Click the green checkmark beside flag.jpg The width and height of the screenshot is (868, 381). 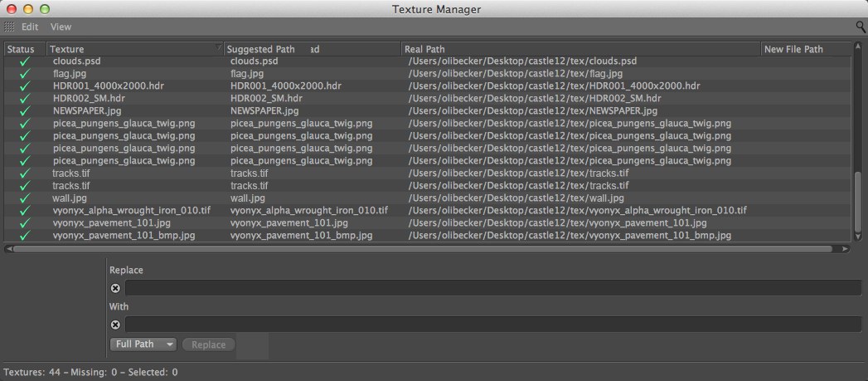[x=25, y=74]
